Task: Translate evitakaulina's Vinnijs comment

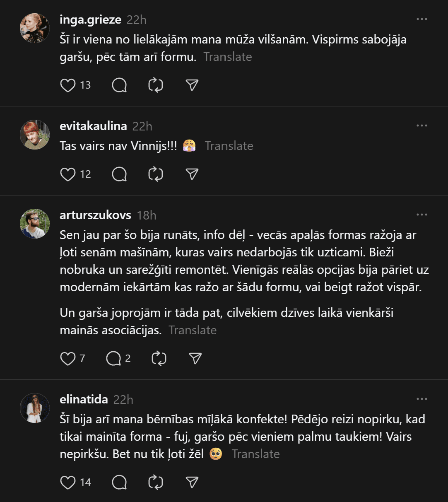Action: (x=229, y=146)
